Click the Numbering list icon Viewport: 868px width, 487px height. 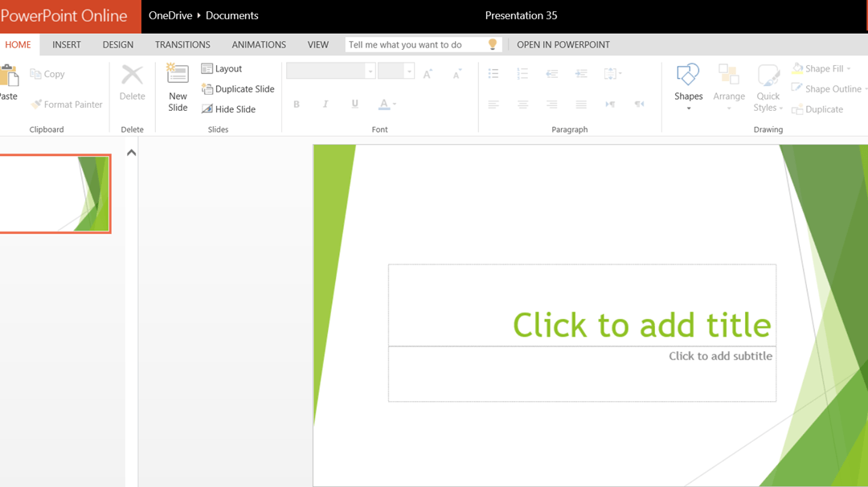coord(522,73)
